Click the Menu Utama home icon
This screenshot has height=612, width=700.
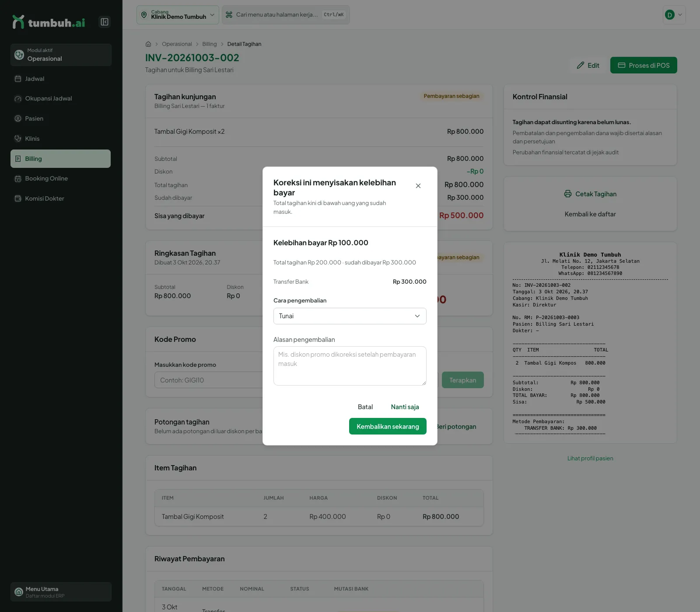pyautogui.click(x=19, y=592)
